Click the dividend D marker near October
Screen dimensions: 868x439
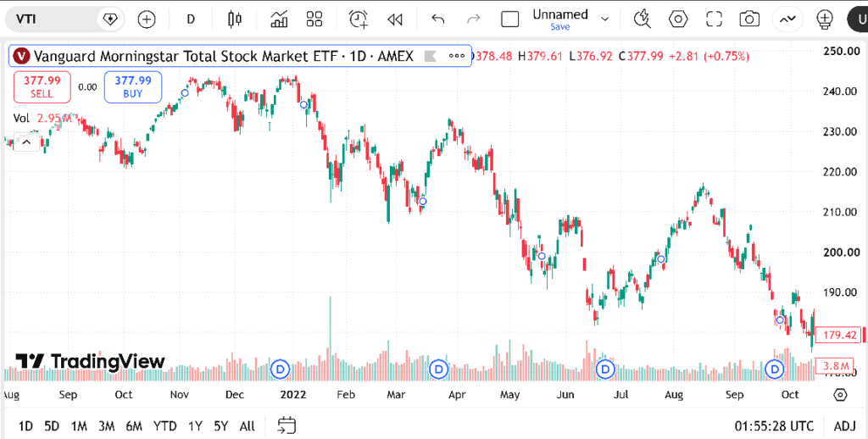point(775,369)
